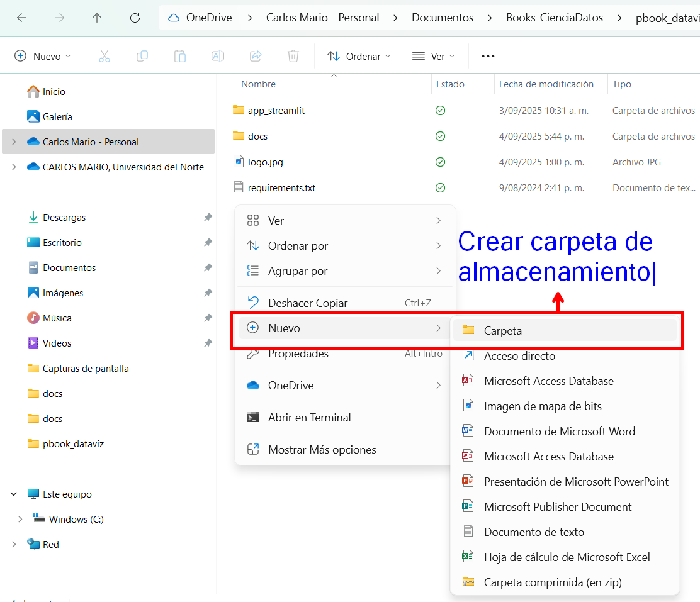Viewport: 700px width, 602px height.
Task: Expand Carlos Mario - Personal tree node
Action: [14, 142]
